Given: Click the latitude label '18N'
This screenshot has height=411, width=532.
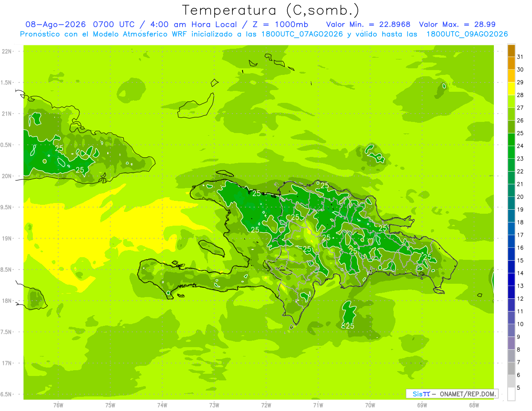Looking at the screenshot, I should click(x=7, y=301).
